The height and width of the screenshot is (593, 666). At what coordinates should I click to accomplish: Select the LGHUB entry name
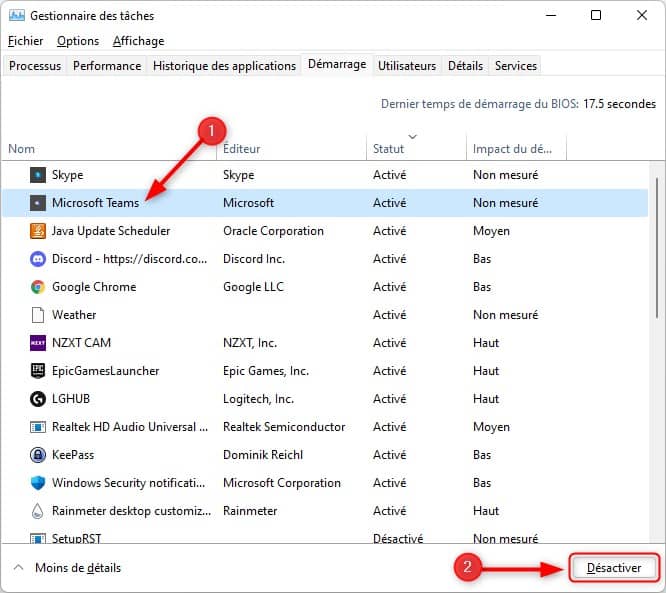click(x=71, y=399)
